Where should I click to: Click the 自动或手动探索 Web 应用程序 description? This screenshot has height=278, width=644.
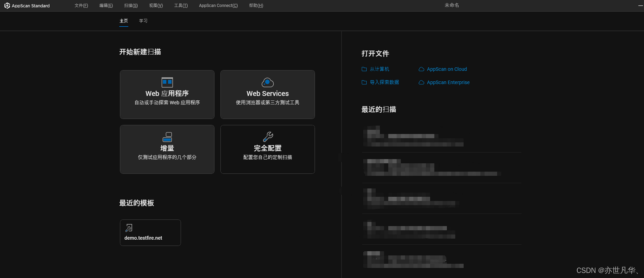[167, 103]
